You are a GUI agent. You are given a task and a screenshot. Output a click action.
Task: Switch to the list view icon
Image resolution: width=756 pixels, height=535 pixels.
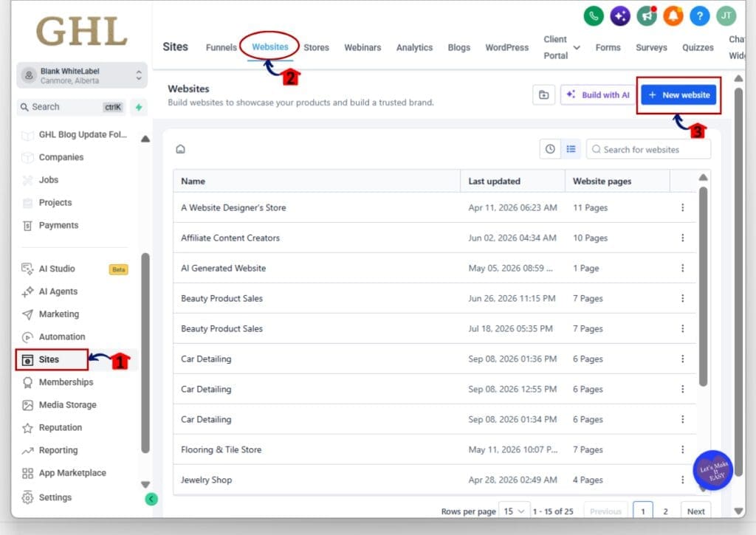[x=571, y=149]
